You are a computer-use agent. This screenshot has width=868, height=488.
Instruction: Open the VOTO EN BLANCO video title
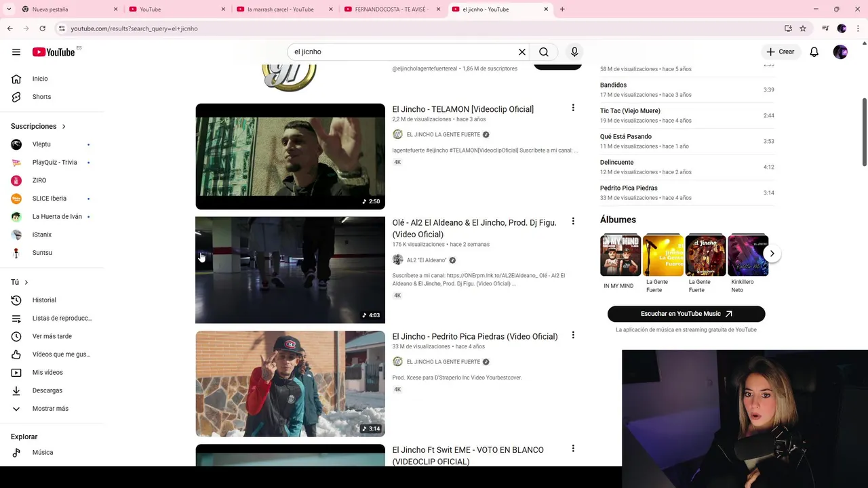coord(468,455)
